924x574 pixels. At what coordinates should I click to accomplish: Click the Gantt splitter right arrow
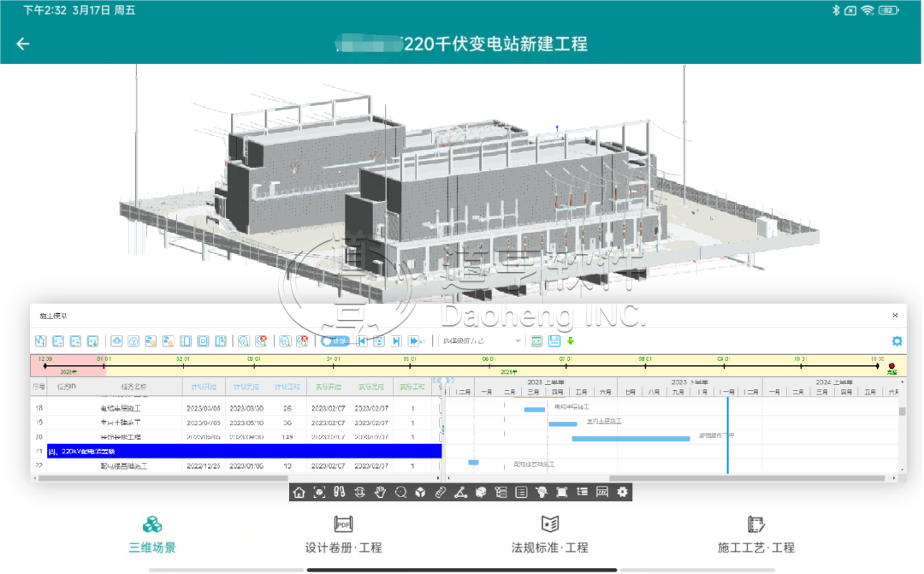[x=451, y=381]
